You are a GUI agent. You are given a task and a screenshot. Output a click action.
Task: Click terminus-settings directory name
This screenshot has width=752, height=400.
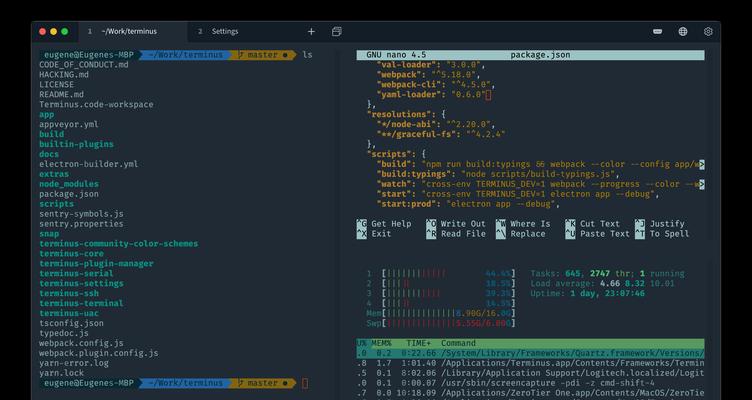82,283
